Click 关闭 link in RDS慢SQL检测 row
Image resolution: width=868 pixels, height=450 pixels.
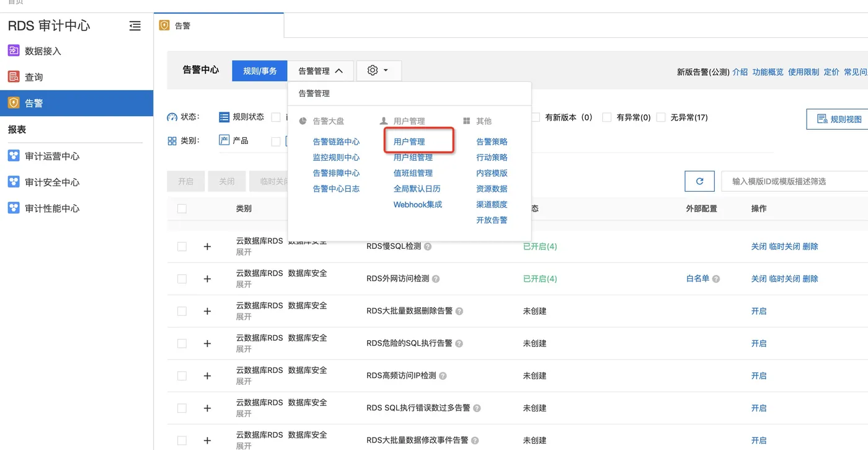point(759,246)
